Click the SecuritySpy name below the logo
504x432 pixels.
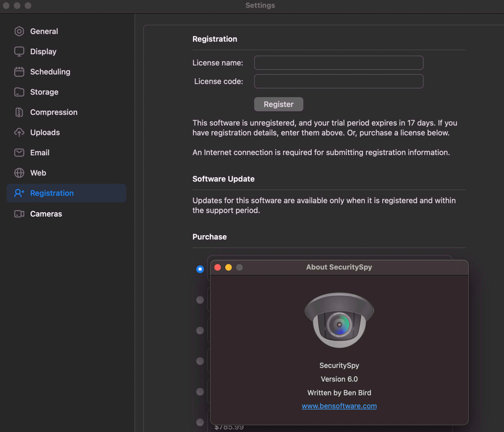[339, 365]
